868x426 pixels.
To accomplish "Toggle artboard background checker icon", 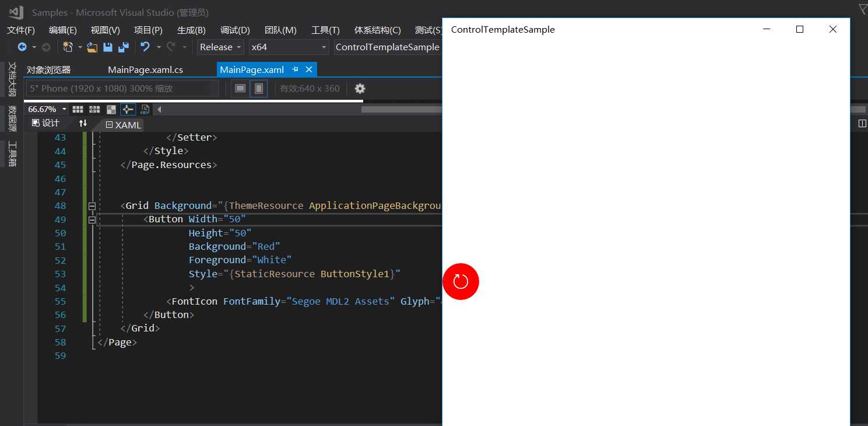I will [x=111, y=109].
